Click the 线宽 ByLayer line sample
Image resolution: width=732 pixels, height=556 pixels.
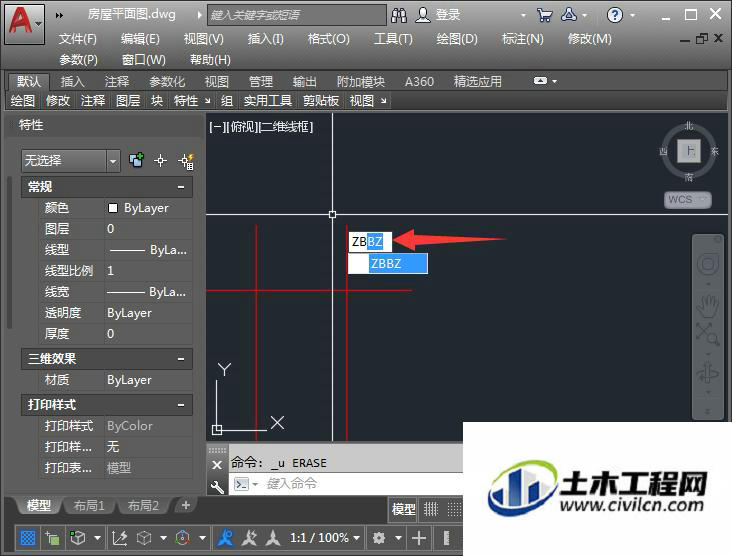(126, 293)
